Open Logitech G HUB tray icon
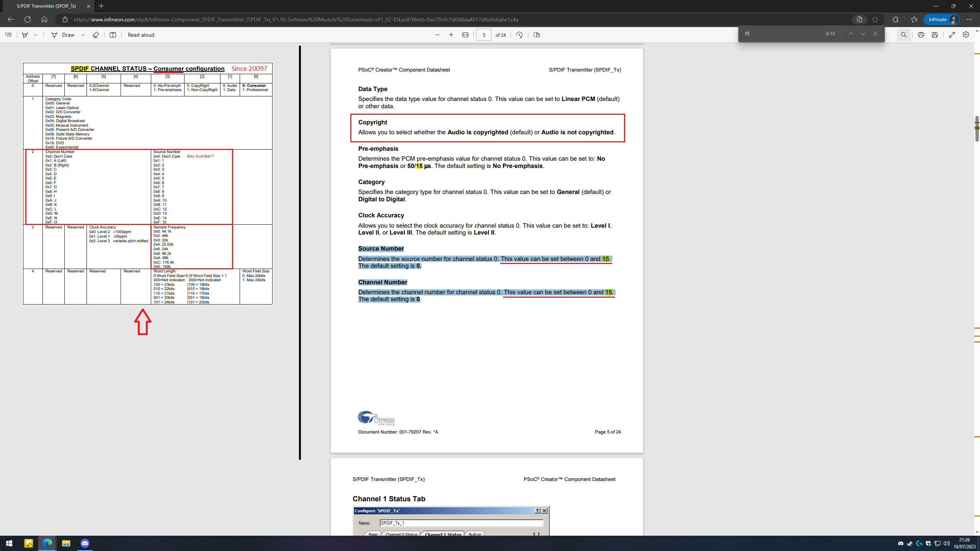Screen dimensions: 980x551 click(919, 543)
